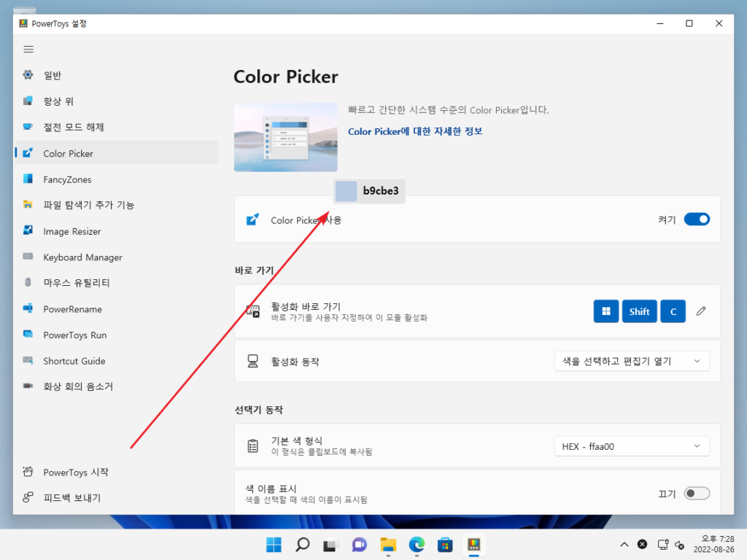The height and width of the screenshot is (560, 747).
Task: Select Shortcut Guide in the sidebar
Action: (x=81, y=360)
